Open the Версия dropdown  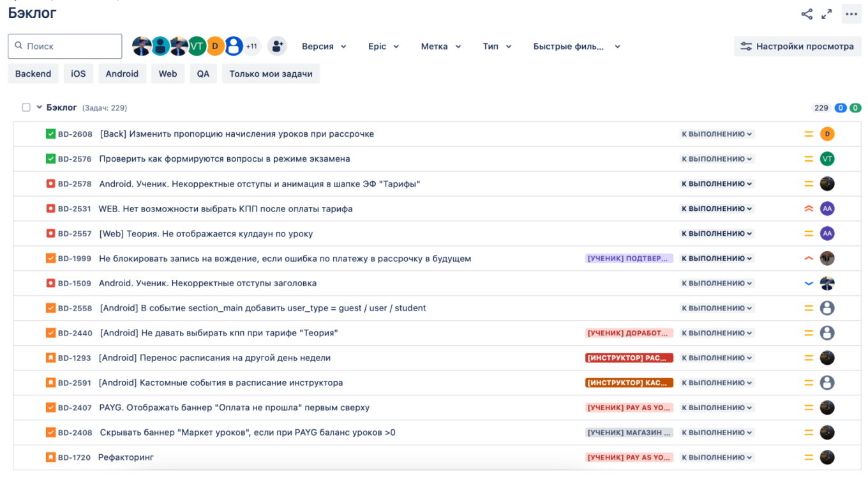point(324,46)
